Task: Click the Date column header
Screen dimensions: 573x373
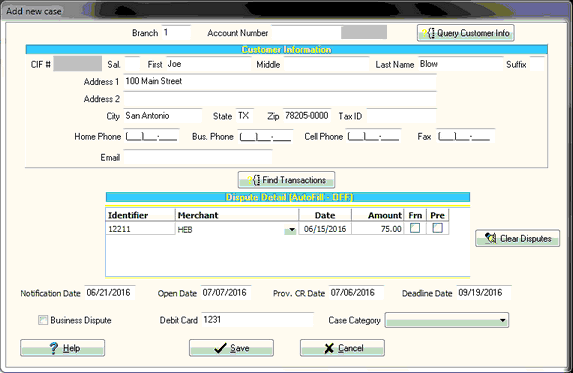Action: pyautogui.click(x=325, y=215)
